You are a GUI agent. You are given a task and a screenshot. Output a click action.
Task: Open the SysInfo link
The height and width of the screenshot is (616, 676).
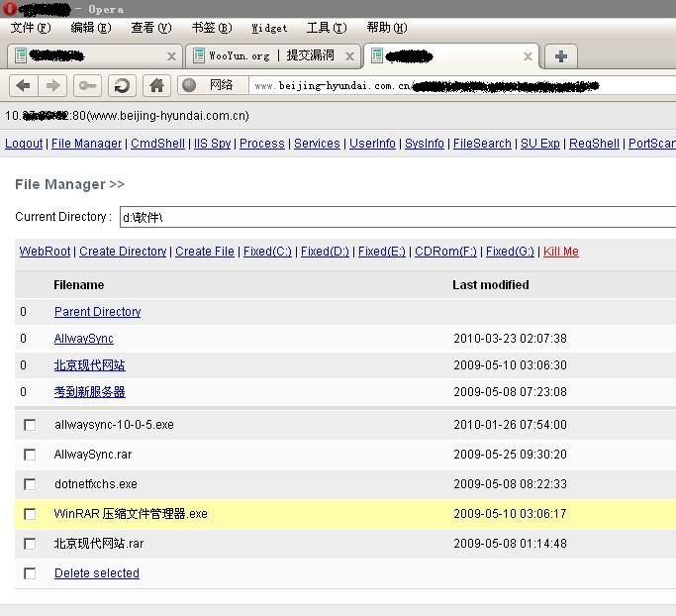coord(425,144)
